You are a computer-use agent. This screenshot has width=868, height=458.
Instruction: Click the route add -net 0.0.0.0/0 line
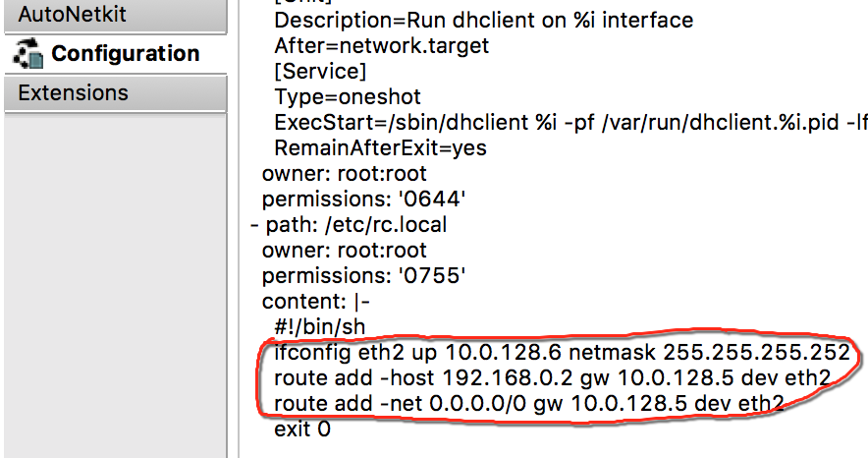[x=528, y=403]
